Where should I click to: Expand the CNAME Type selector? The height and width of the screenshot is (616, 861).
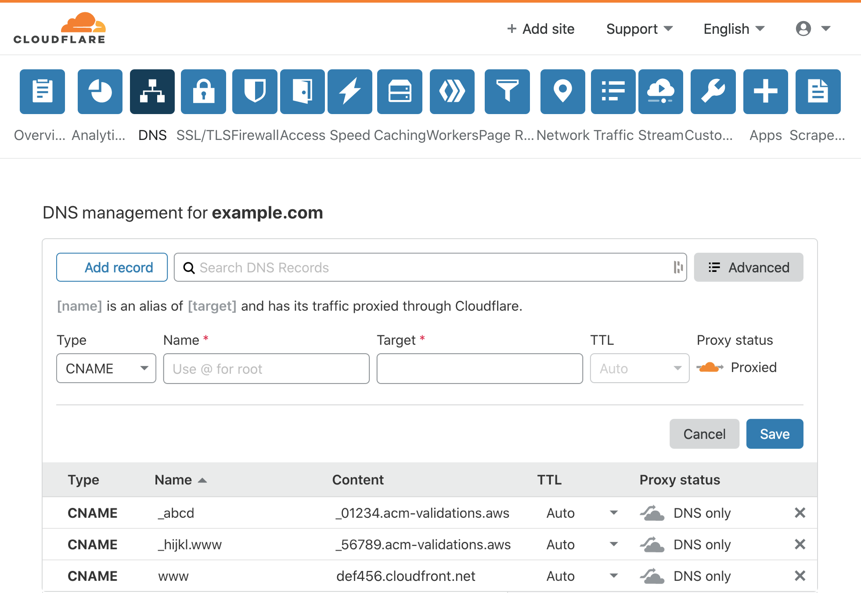(x=104, y=367)
